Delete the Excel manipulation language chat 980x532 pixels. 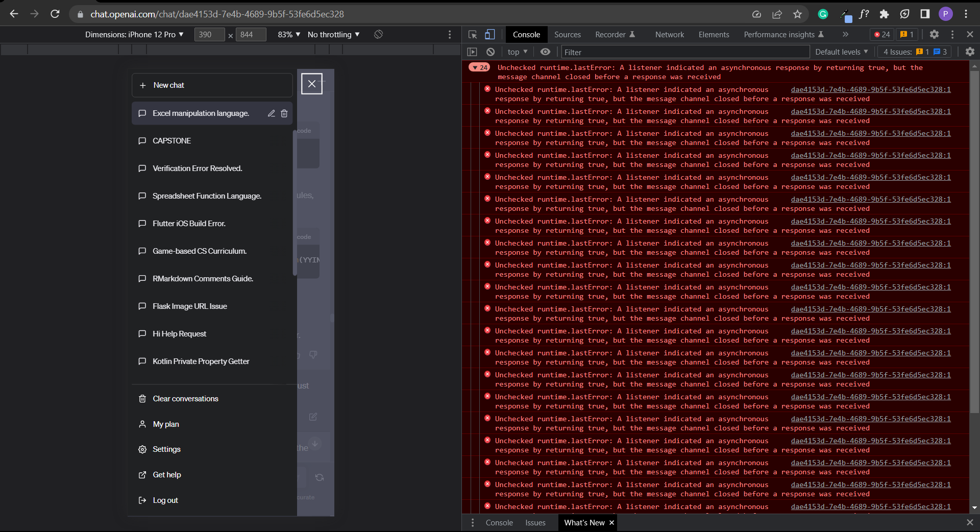pos(284,113)
